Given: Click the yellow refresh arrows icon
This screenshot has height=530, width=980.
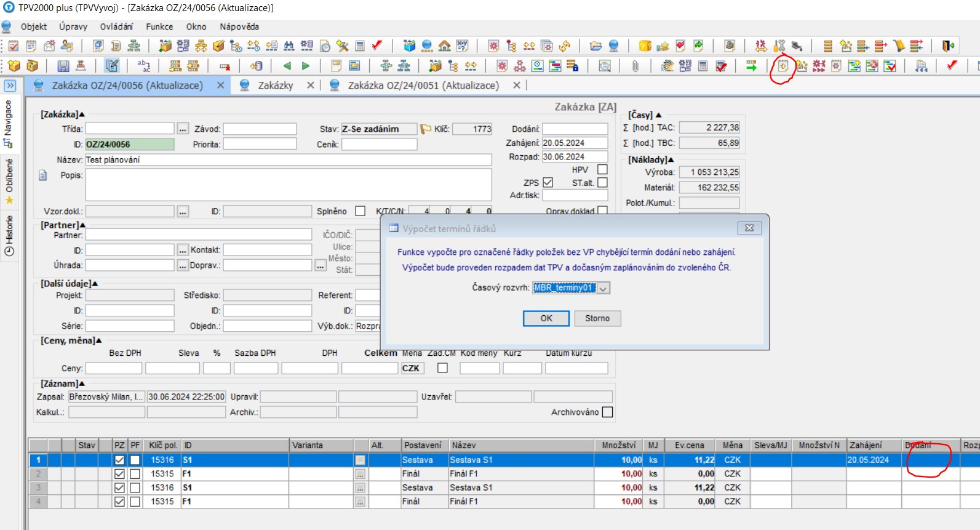Looking at the screenshot, I should click(x=564, y=46).
